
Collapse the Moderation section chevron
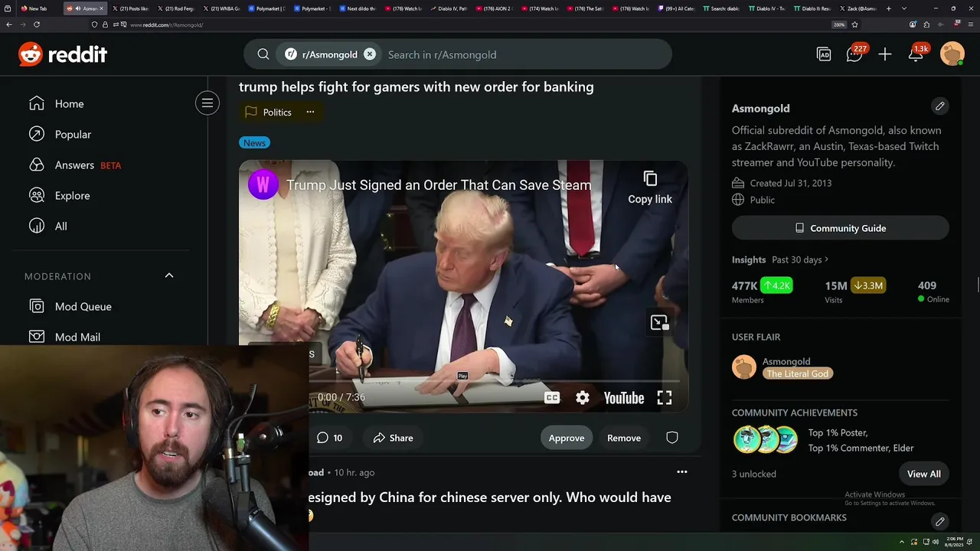pos(169,275)
